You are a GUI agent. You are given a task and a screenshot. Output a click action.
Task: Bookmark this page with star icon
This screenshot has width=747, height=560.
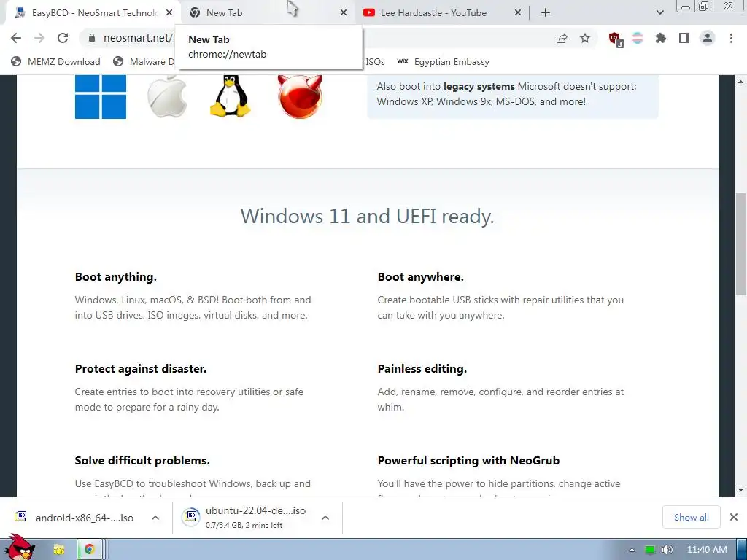point(585,39)
